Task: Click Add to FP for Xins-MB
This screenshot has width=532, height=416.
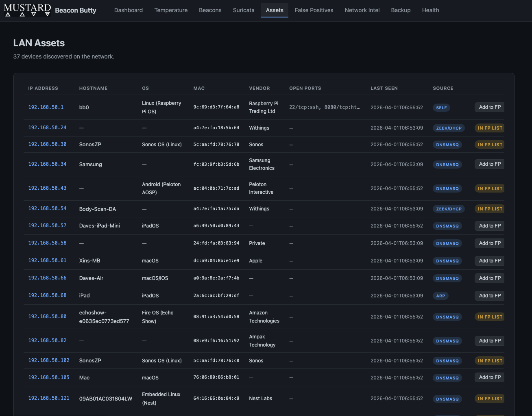Action: 489,261
